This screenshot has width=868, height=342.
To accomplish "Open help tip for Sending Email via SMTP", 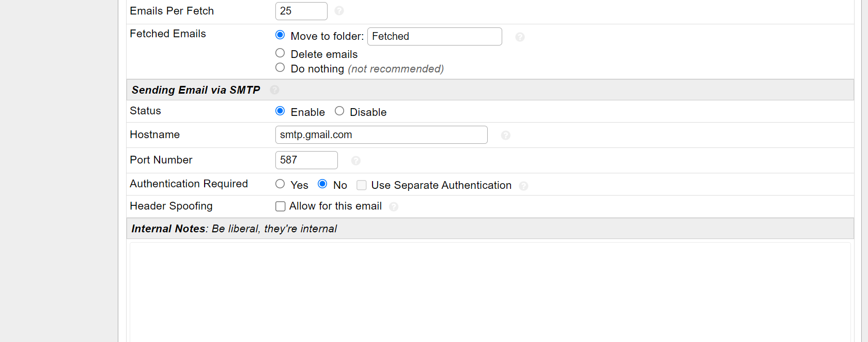I will pos(274,90).
